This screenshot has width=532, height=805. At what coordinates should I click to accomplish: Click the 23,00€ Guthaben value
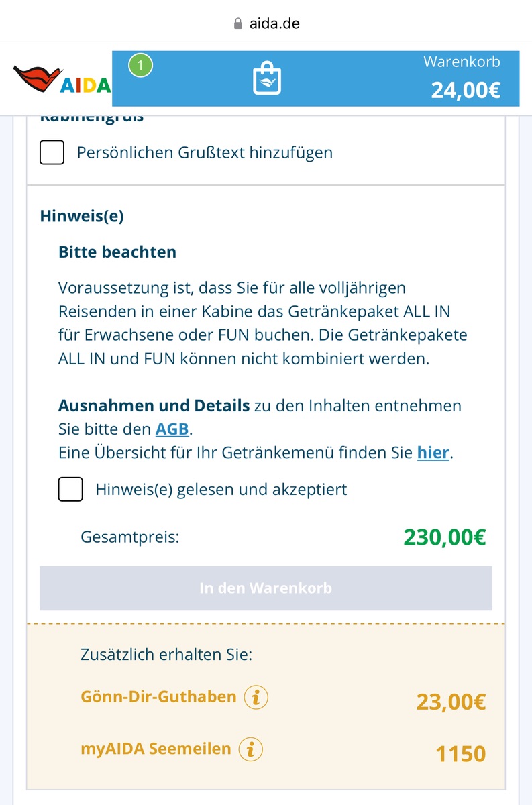pyautogui.click(x=451, y=702)
